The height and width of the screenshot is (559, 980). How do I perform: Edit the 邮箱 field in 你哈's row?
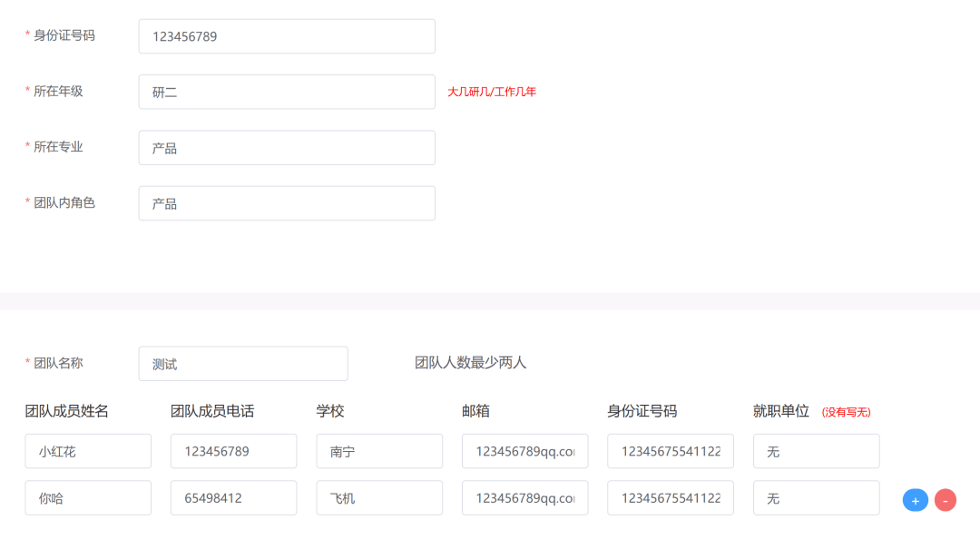pos(524,498)
